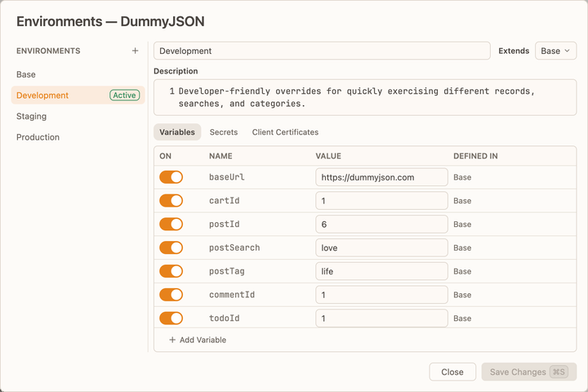Click the postTag variable name
The image size is (588, 392).
226,271
